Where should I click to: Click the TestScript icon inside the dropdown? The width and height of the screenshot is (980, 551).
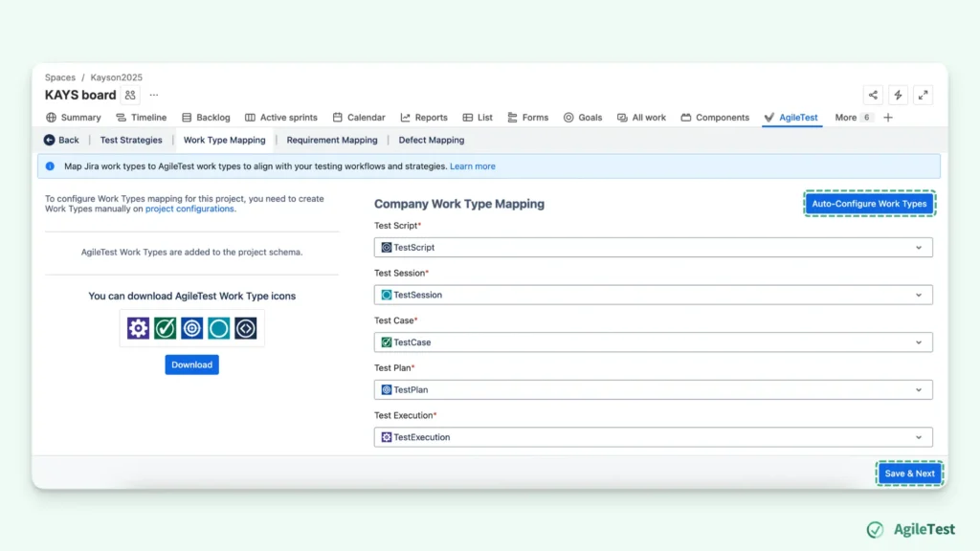pyautogui.click(x=387, y=248)
